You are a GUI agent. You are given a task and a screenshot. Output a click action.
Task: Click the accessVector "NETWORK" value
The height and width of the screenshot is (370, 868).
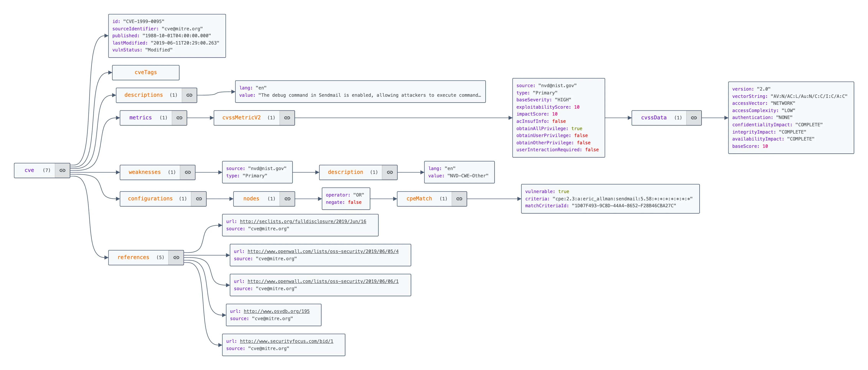[783, 104]
